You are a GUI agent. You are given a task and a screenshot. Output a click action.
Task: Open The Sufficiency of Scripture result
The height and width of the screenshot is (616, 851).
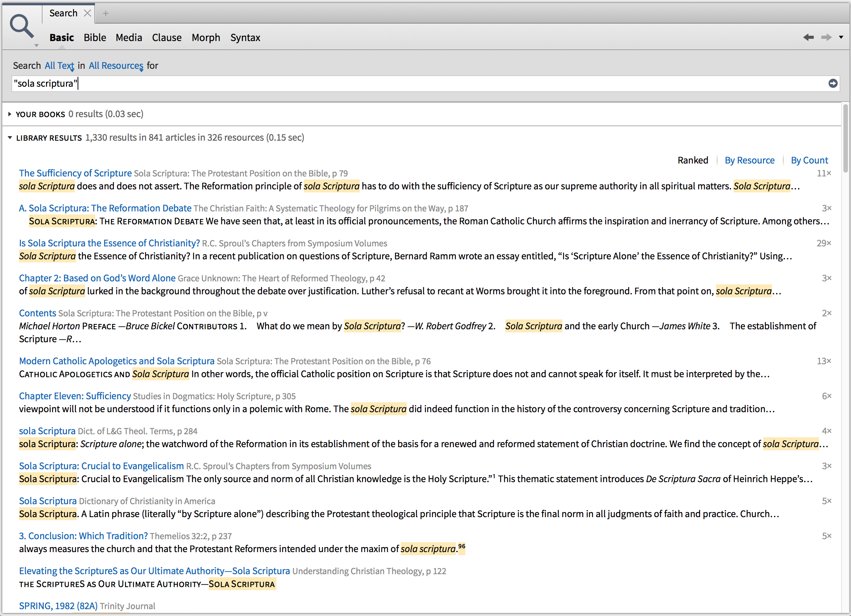(x=75, y=173)
